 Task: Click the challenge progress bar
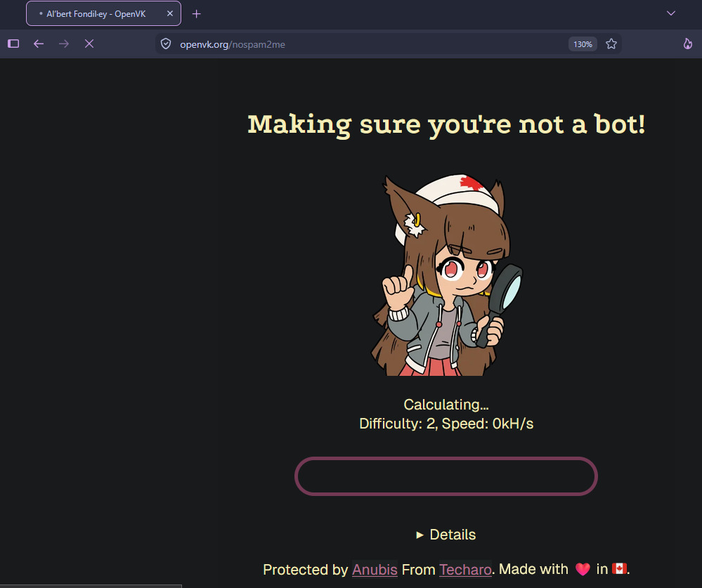coord(446,476)
